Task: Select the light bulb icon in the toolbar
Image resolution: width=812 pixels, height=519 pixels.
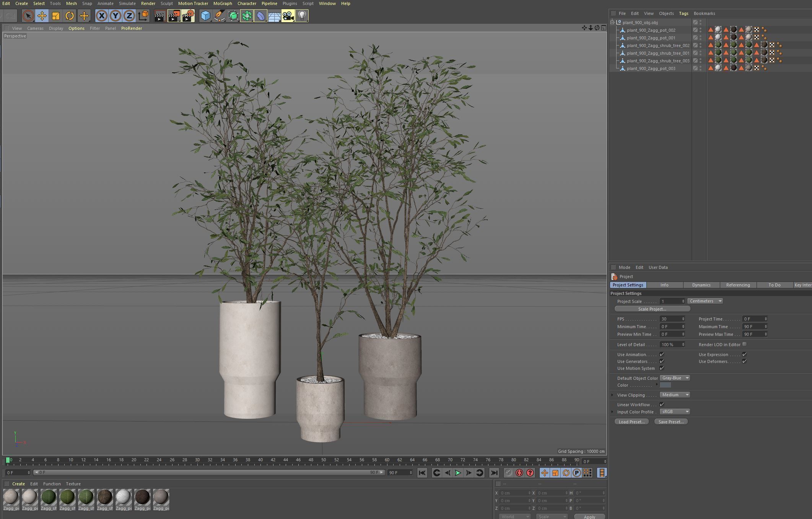Action: (x=302, y=16)
